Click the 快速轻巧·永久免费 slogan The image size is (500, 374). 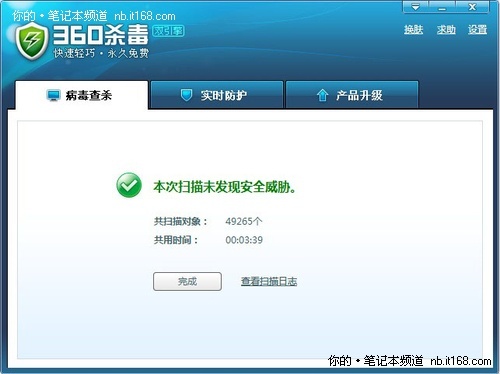click(101, 53)
